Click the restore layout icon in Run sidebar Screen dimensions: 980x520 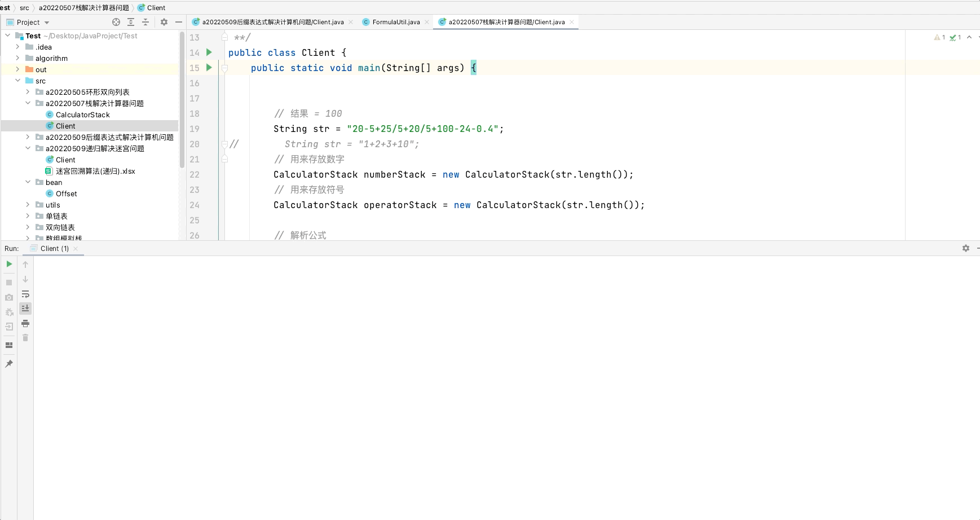pos(9,345)
